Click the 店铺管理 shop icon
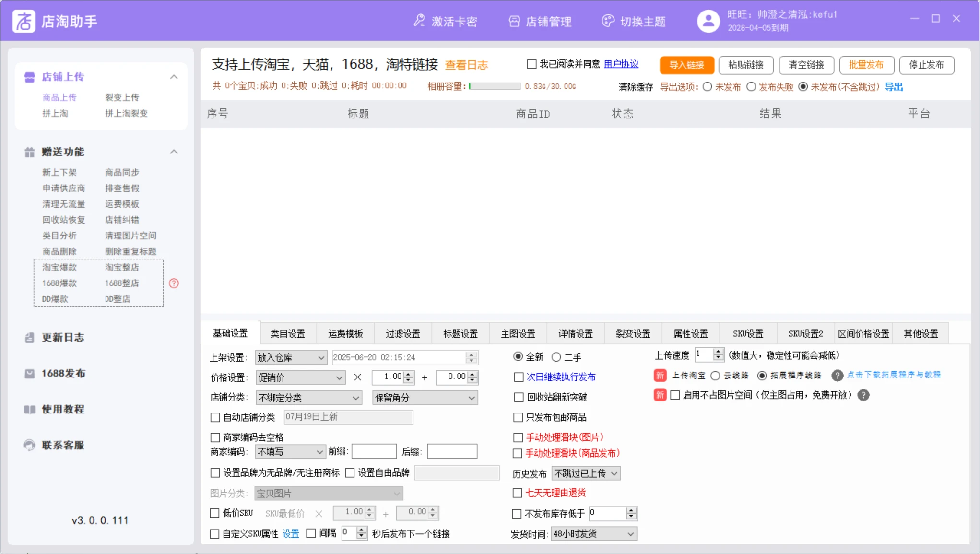 [514, 21]
